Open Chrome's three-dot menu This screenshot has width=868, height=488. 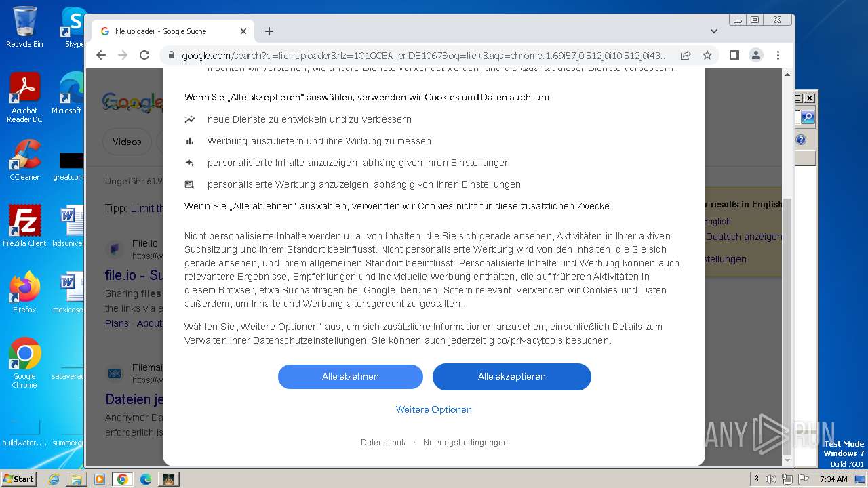[x=778, y=55]
